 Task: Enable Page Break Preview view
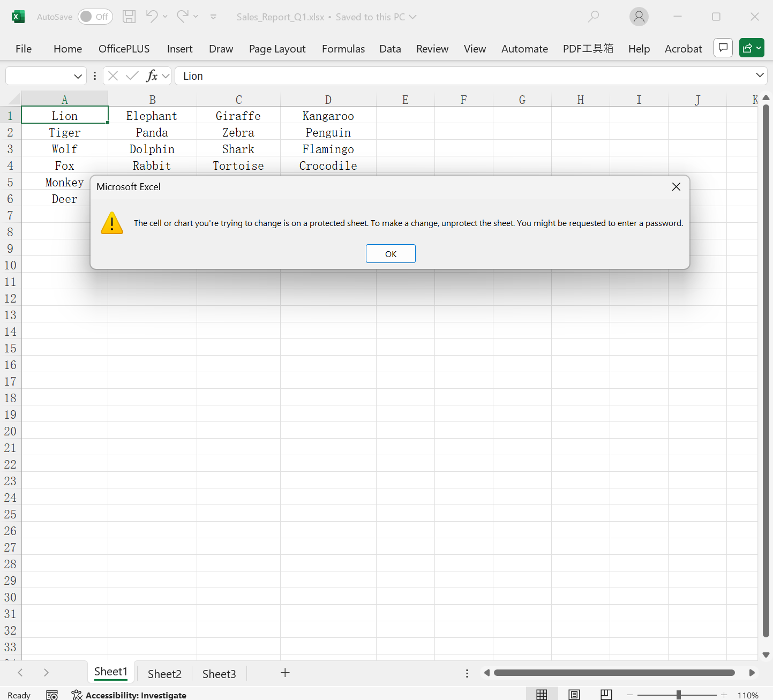606,695
